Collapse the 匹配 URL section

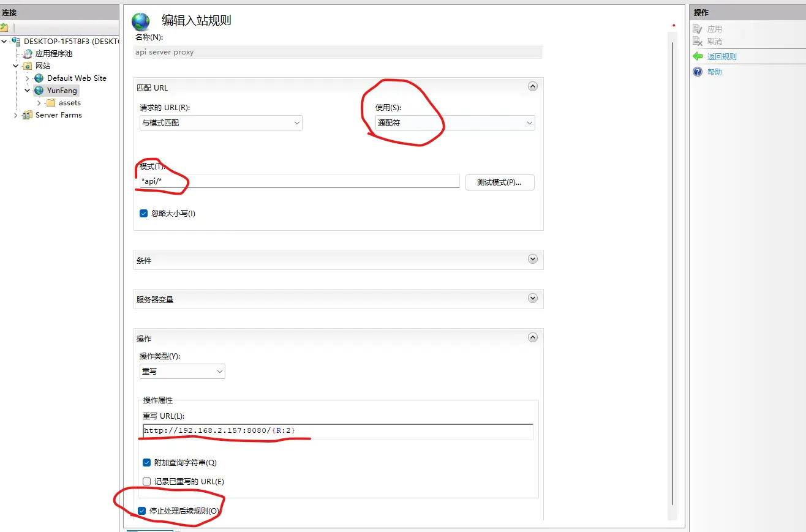click(x=533, y=86)
